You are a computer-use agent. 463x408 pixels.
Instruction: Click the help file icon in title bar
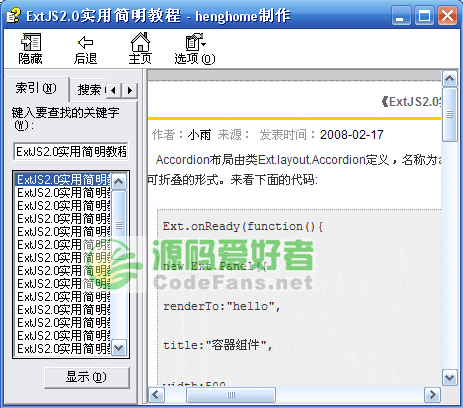coord(14,15)
